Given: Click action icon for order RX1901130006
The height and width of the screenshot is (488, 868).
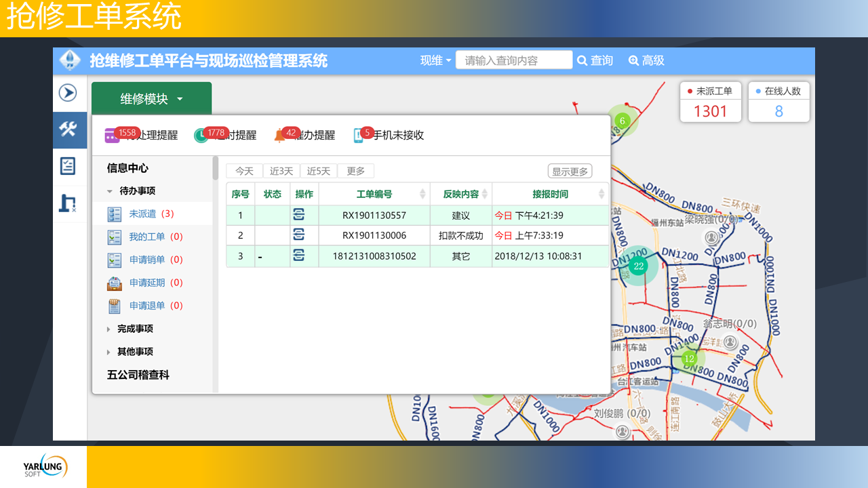Looking at the screenshot, I should [299, 235].
